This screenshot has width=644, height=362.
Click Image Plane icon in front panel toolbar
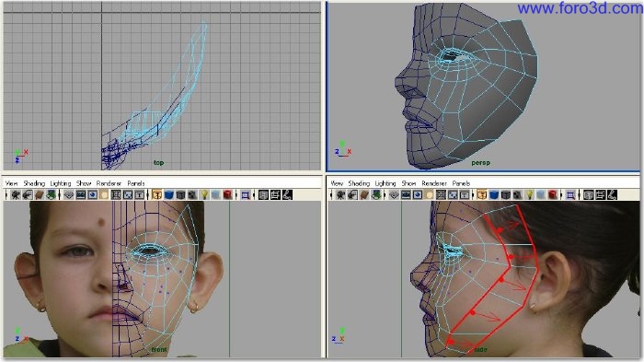pyautogui.click(x=51, y=195)
